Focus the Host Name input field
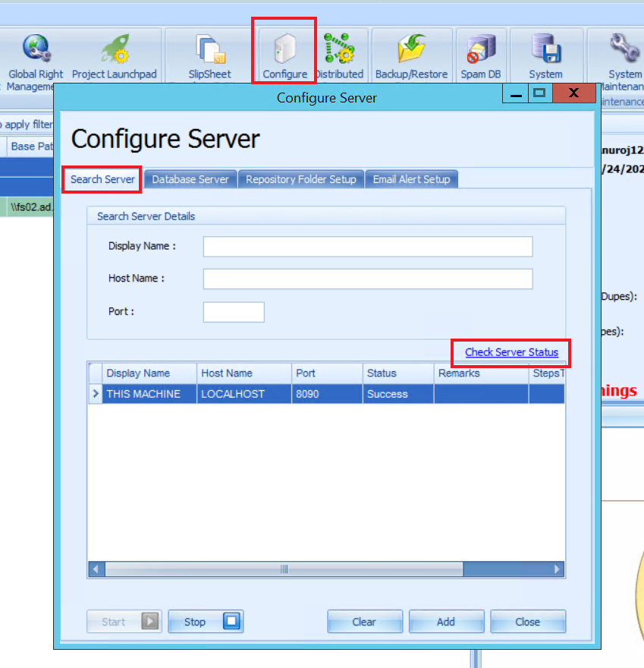This screenshot has width=644, height=668. point(368,279)
